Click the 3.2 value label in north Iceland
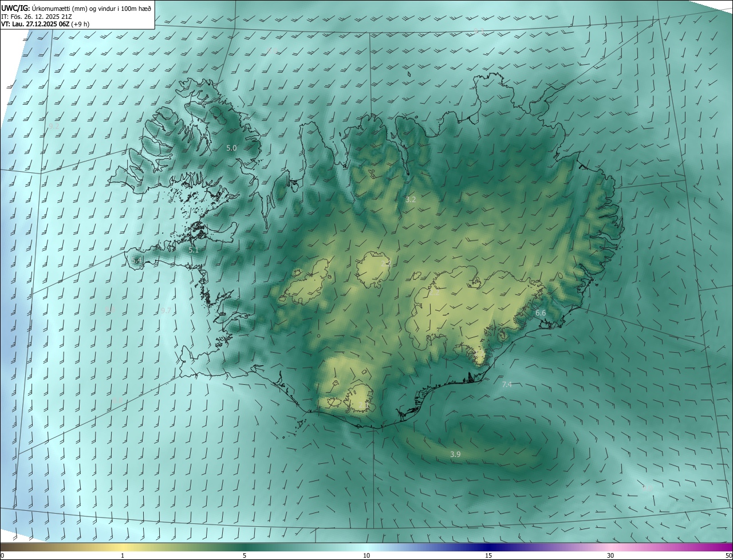 click(411, 199)
